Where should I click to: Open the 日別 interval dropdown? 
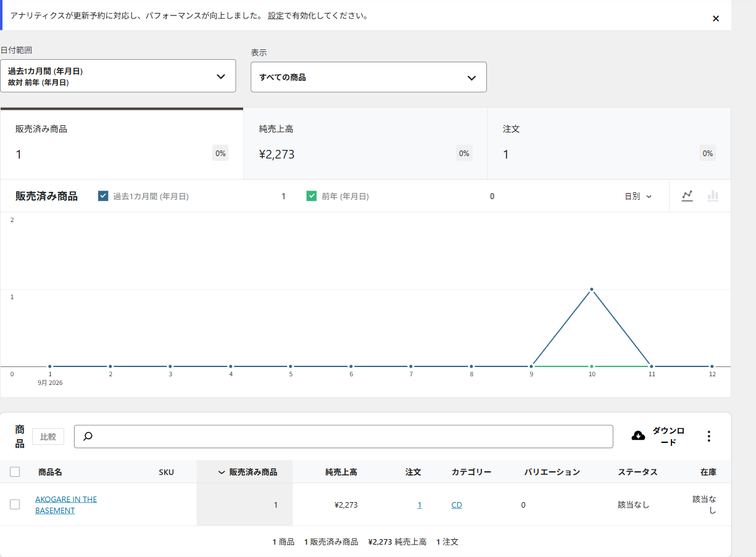coord(638,196)
